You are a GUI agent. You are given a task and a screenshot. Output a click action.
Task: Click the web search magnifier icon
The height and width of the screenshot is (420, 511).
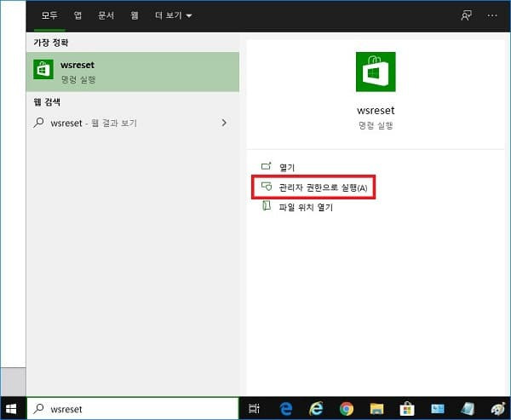pos(39,123)
